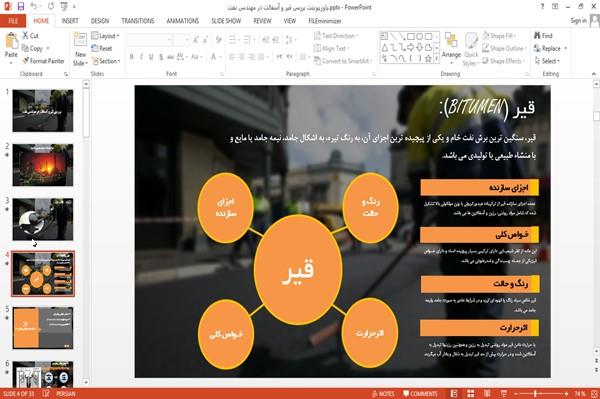Viewport: 600px width, 399px height.
Task: Click zoom in plus button
Action: click(x=566, y=394)
